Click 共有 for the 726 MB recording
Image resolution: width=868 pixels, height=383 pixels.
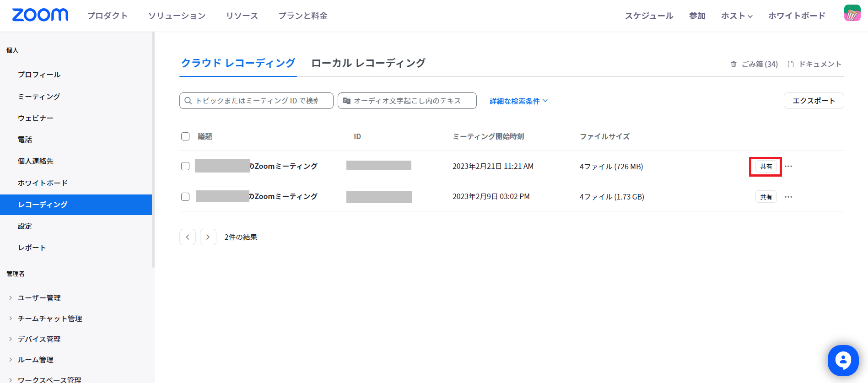766,167
